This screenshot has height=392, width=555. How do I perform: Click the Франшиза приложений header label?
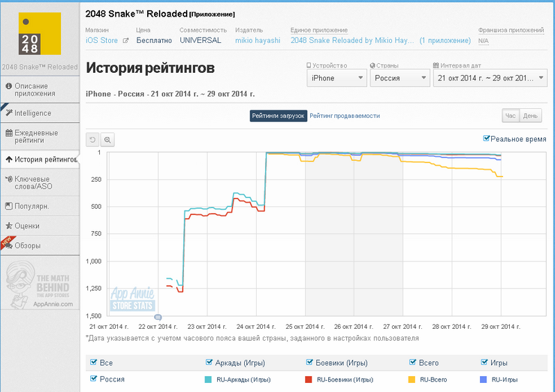coord(511,30)
